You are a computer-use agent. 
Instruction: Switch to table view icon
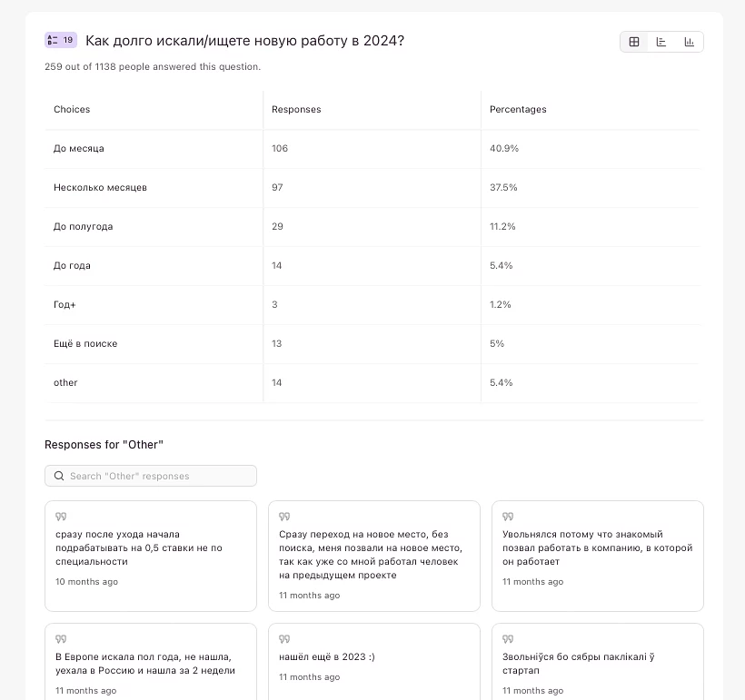pos(634,42)
